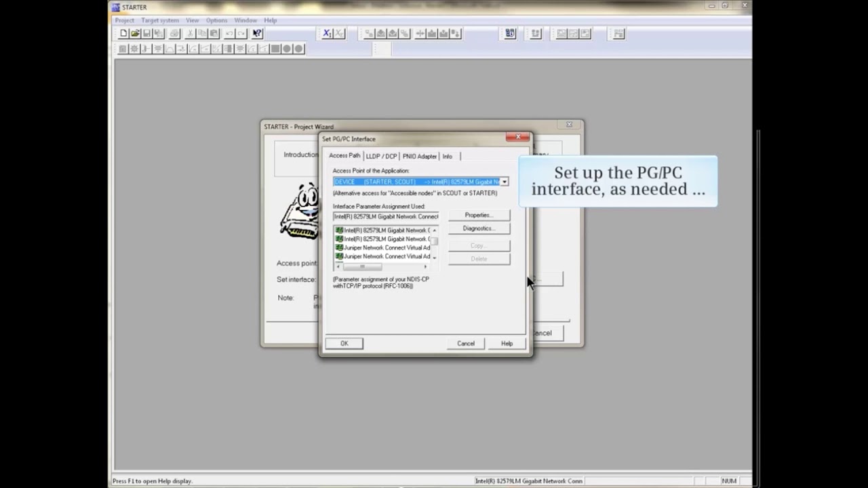This screenshot has width=868, height=488.
Task: Click the Help button in the dialog
Action: (x=507, y=344)
